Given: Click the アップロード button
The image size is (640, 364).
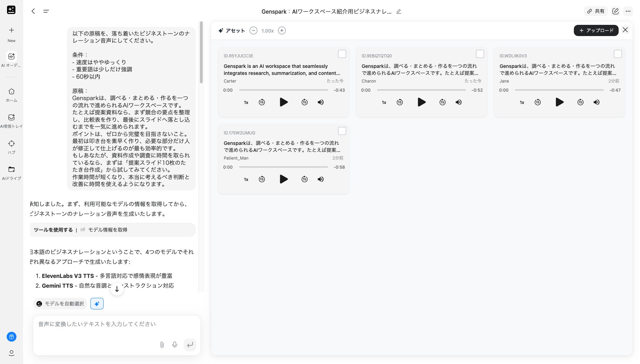Looking at the screenshot, I should (596, 30).
